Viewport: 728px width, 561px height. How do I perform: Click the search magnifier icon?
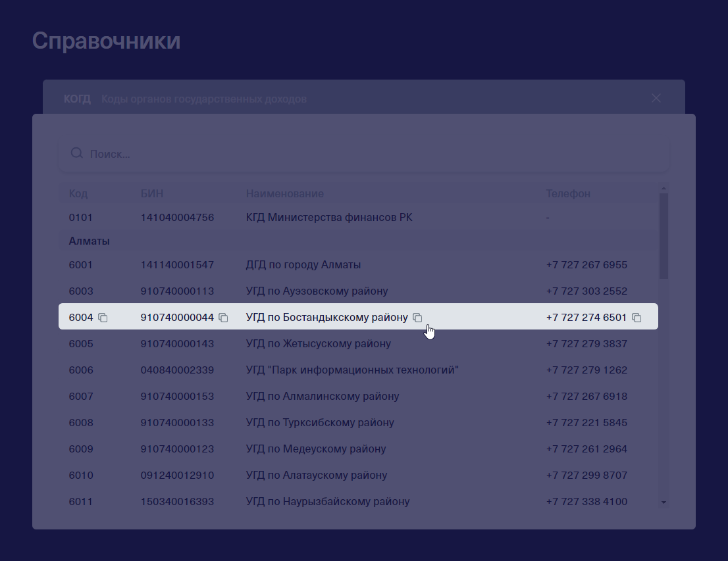(x=76, y=153)
